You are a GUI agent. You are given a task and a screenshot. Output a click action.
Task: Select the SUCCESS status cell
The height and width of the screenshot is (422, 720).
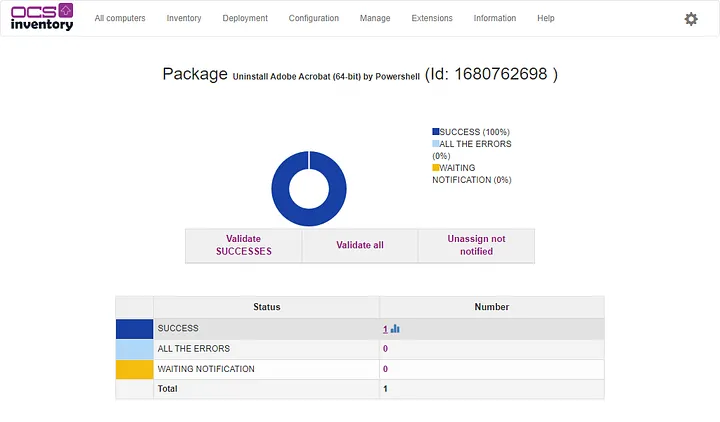coord(266,329)
